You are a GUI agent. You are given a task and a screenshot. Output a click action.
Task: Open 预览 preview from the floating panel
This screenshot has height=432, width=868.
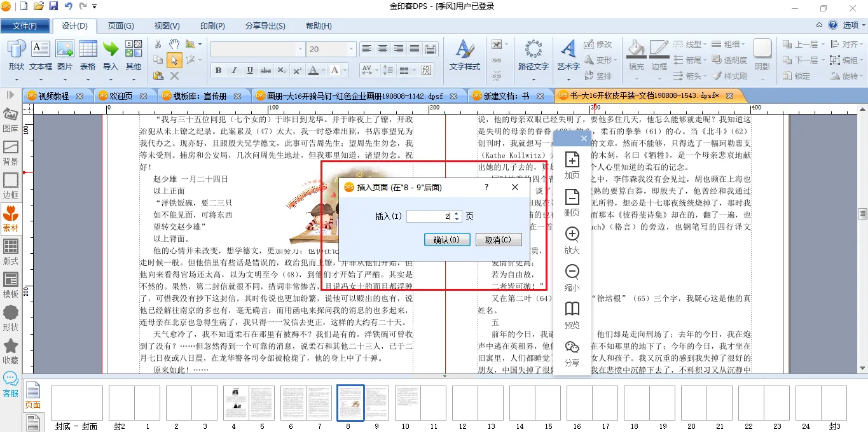572,314
